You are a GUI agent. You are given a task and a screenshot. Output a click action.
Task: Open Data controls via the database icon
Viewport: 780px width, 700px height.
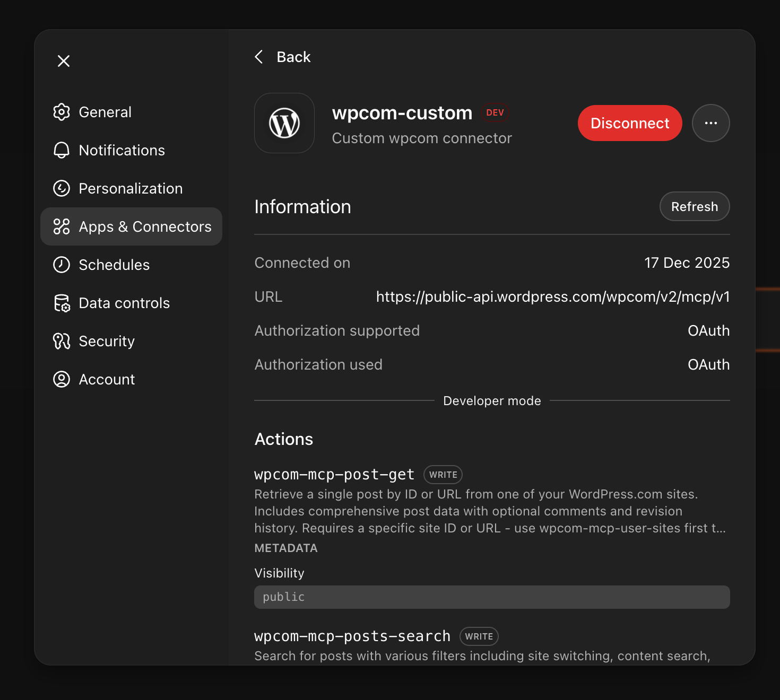point(62,303)
